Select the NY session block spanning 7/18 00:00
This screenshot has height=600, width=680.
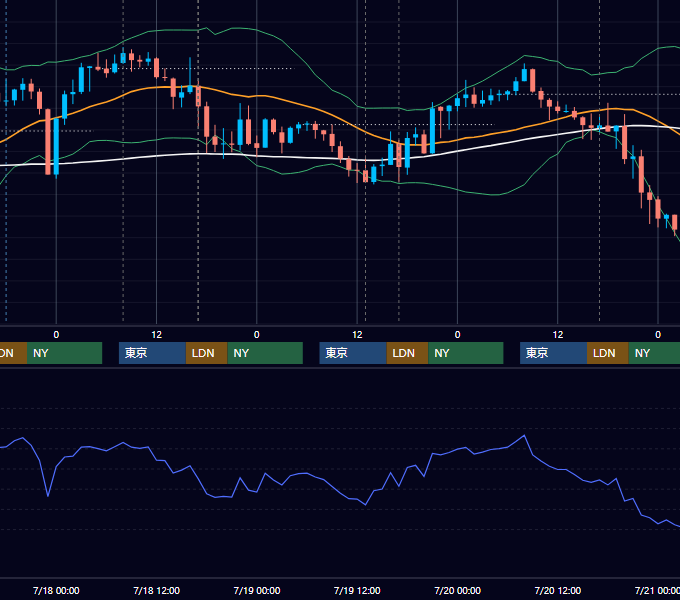(64, 353)
